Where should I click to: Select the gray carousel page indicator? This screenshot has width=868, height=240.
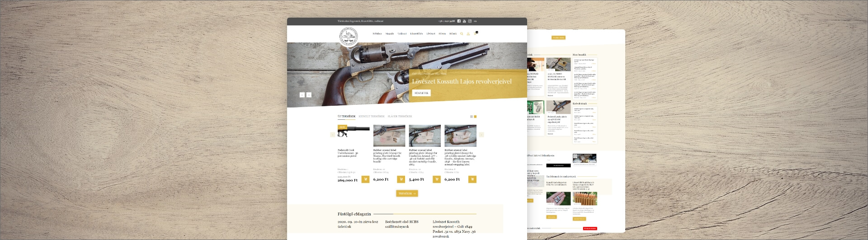[472, 117]
